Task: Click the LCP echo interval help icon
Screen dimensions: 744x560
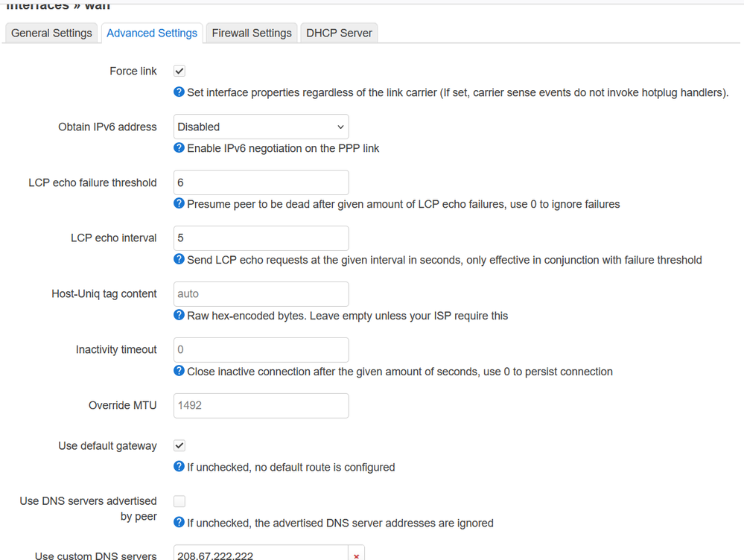Action: (x=179, y=260)
